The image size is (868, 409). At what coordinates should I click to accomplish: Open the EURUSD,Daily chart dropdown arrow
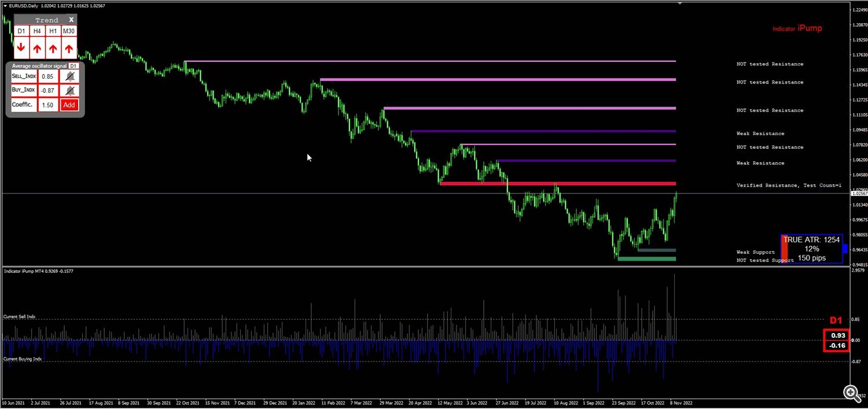click(x=5, y=5)
